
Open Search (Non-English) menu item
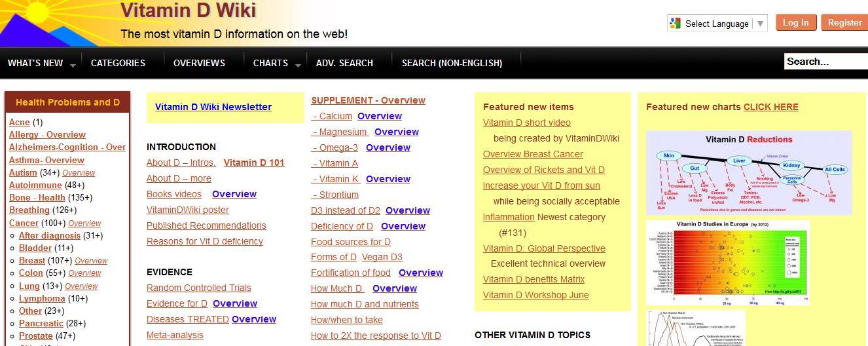(452, 63)
